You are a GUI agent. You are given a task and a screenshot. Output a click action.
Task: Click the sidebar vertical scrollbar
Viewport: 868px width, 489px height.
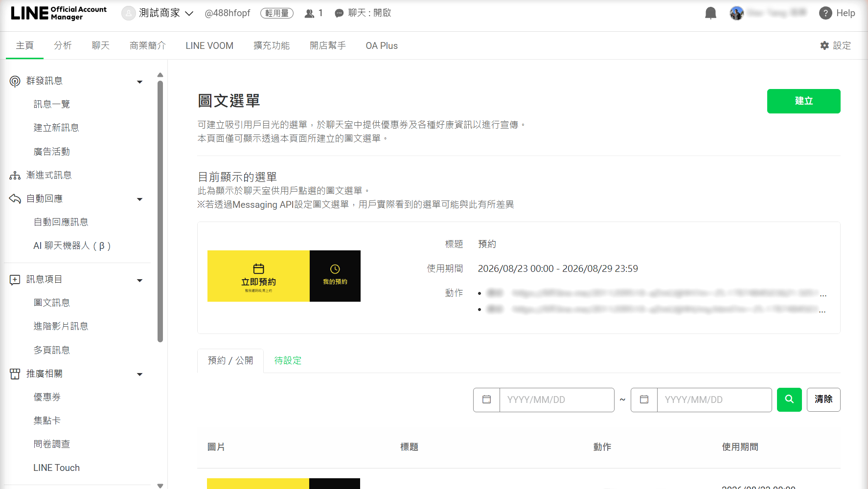coord(160,211)
